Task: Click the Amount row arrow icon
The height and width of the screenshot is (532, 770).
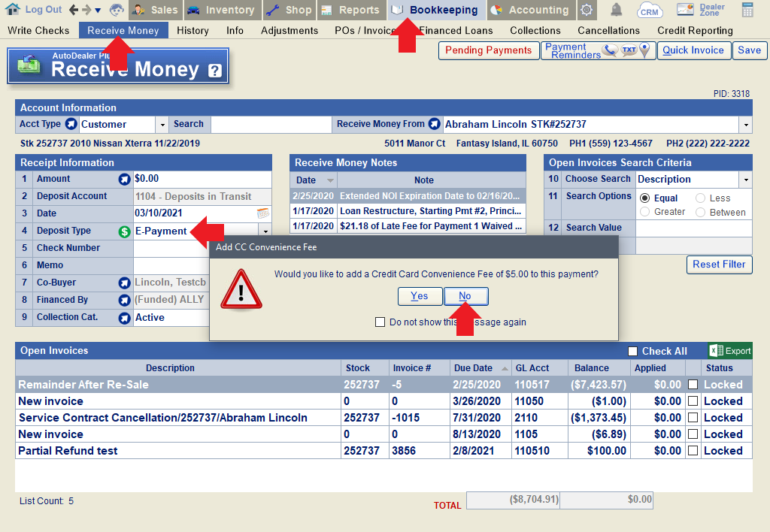Action: 124,179
